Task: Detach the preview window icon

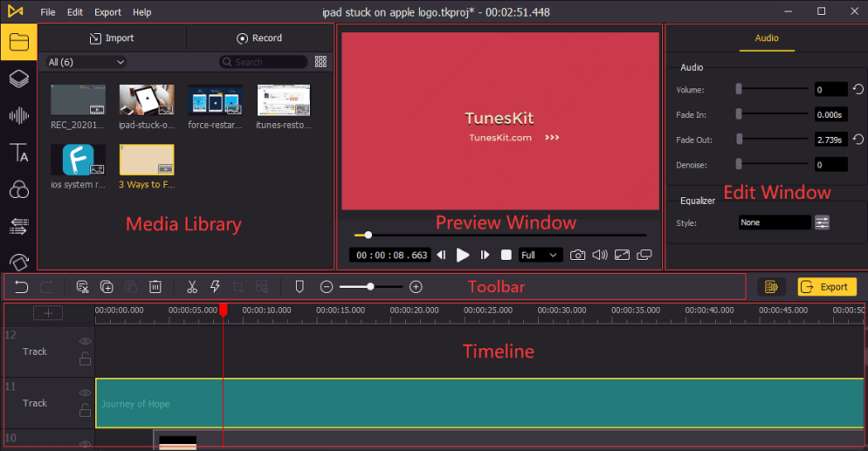Action: [644, 255]
